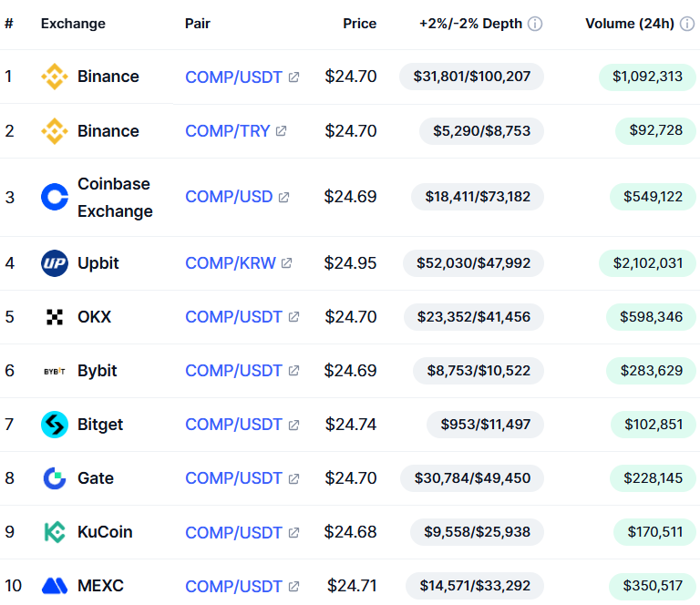
Task: Click the Bybit logo icon
Action: point(55,371)
